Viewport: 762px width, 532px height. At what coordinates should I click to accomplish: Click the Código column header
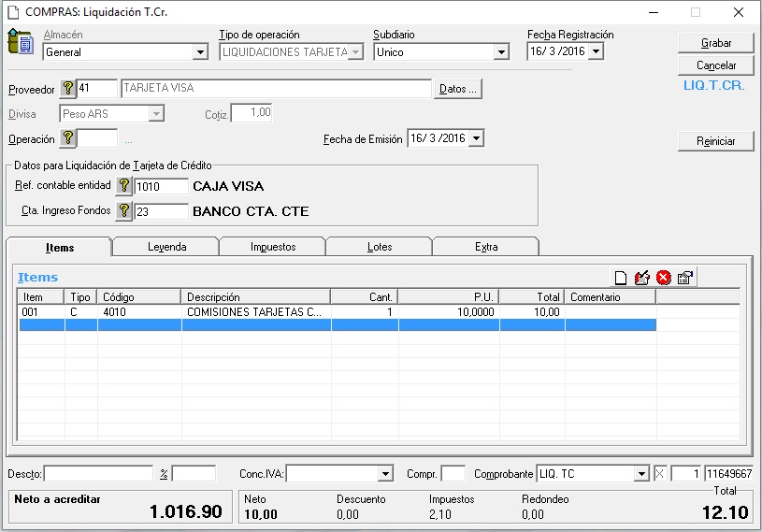pos(139,296)
